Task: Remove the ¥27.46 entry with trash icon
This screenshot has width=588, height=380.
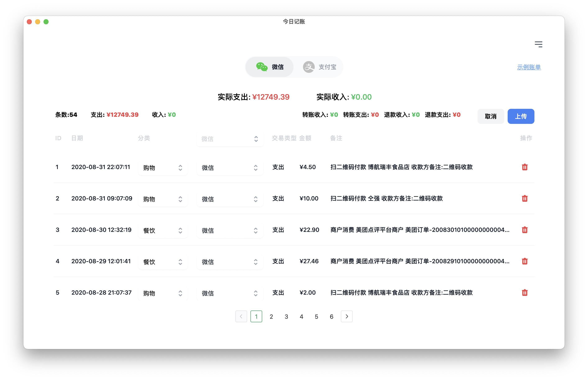Action: pyautogui.click(x=524, y=261)
